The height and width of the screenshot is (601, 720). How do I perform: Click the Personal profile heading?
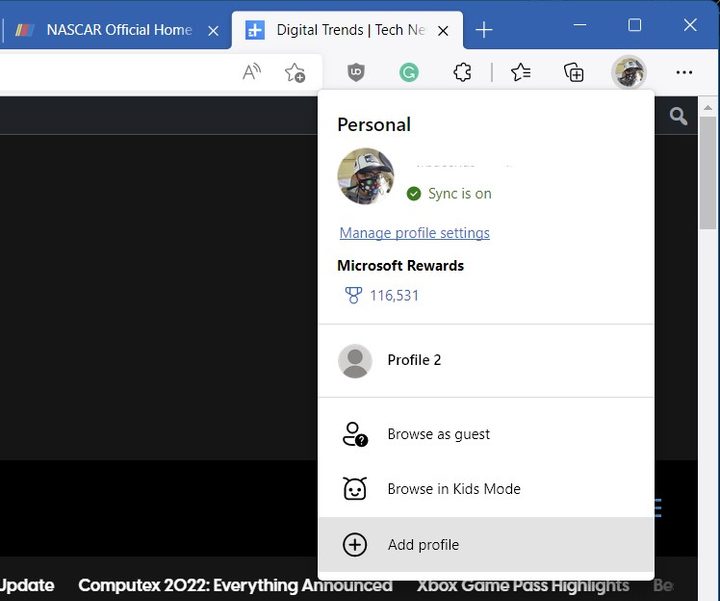tap(374, 125)
